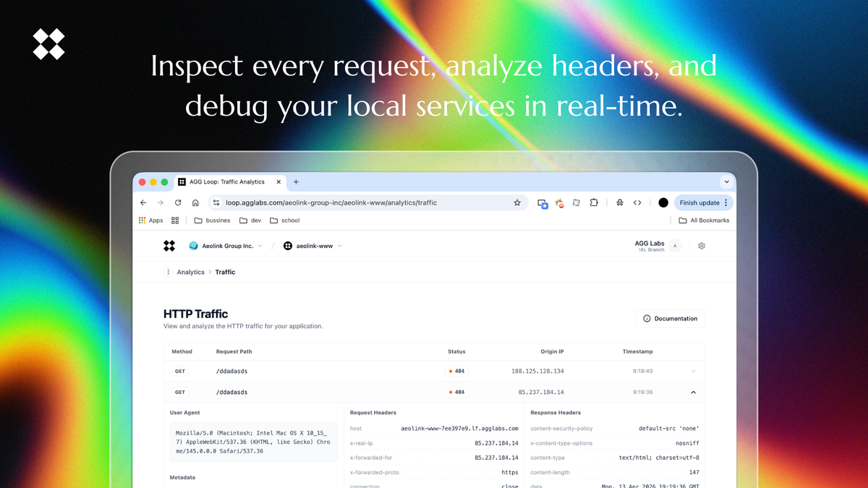Click the browser back arrow
This screenshot has height=488, width=868.
143,203
